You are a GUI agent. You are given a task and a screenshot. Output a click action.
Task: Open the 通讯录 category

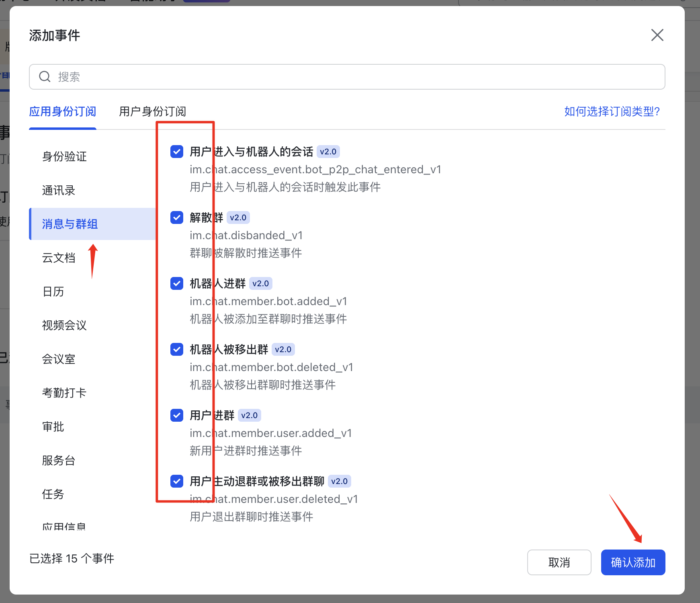point(58,191)
